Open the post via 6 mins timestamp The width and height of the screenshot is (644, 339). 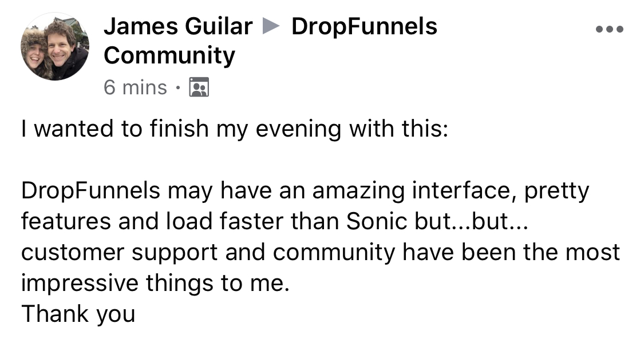[135, 87]
